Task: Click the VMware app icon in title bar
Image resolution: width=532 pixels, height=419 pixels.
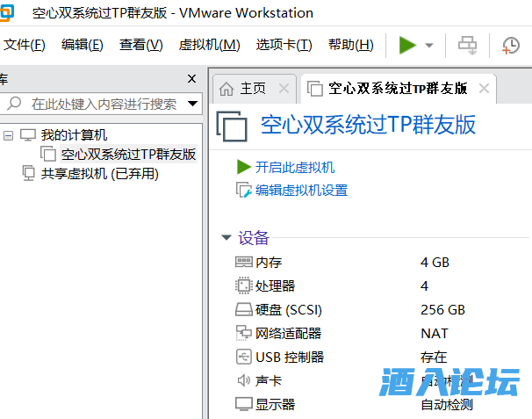Action: coord(6,12)
